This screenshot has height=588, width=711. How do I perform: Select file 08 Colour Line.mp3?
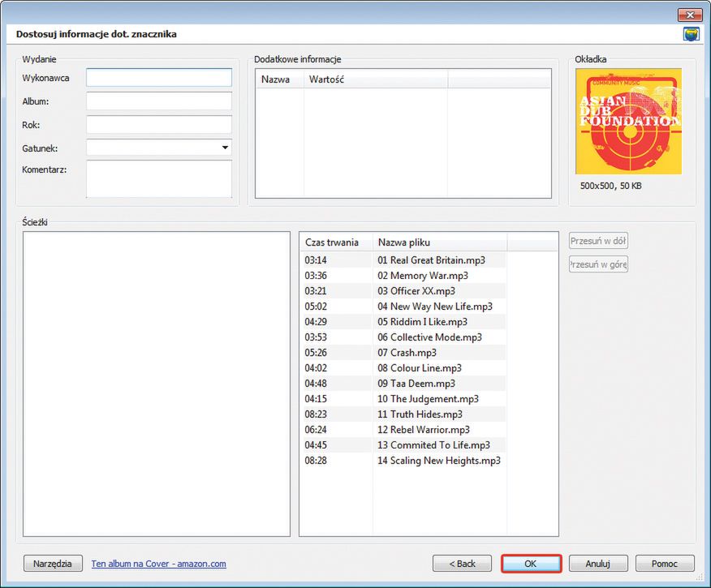420,368
